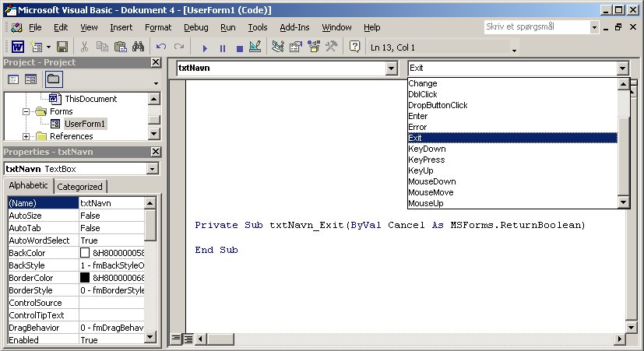Click the Insert UserForm toolbar icon
Viewport: 644px width, 351px height.
pyautogui.click(x=36, y=47)
